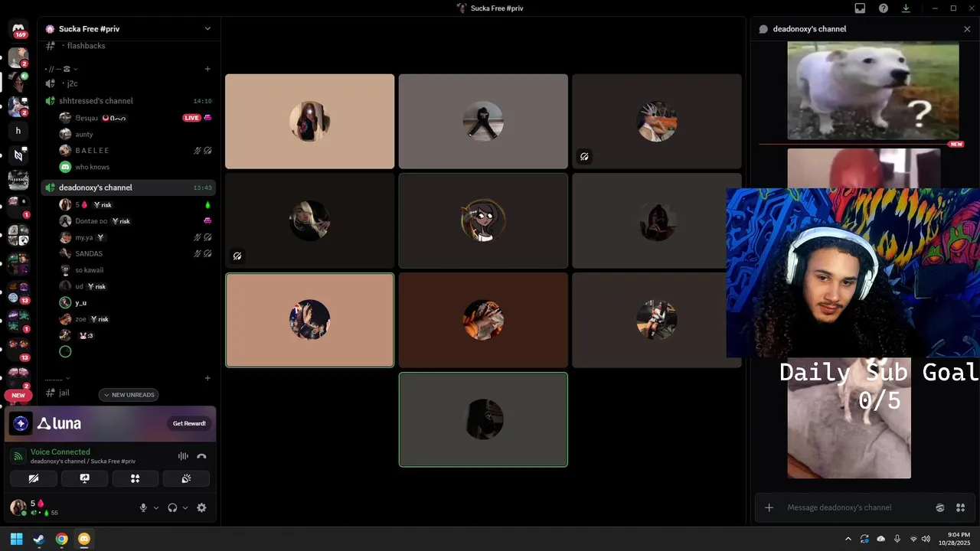This screenshot has width=980, height=551.
Task: Click the Voice Connected status link
Action: 60,452
